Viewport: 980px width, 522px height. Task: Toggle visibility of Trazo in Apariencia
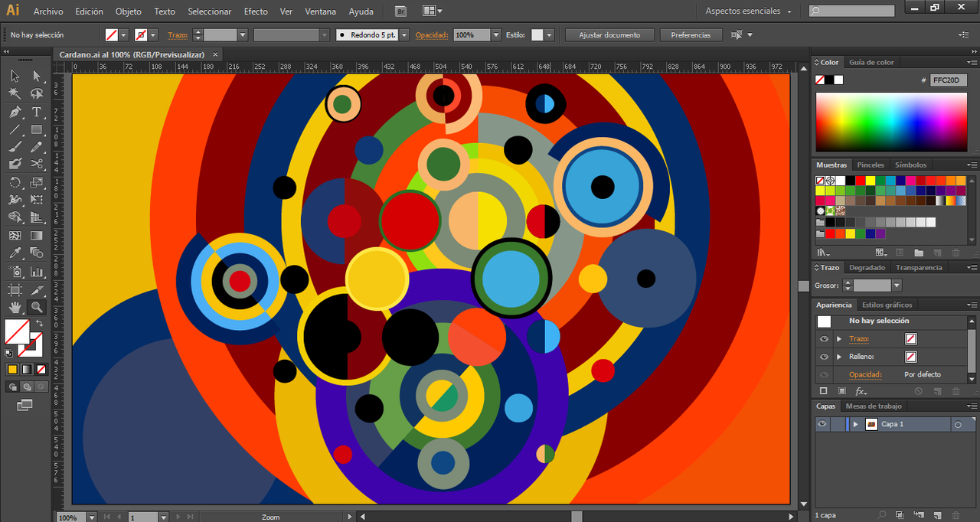click(x=824, y=339)
